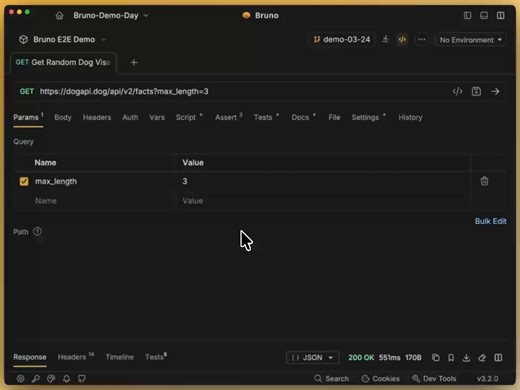The width and height of the screenshot is (520, 390).
Task: Expand the Bruno E2E Demo collection chevron
Action: [104, 40]
